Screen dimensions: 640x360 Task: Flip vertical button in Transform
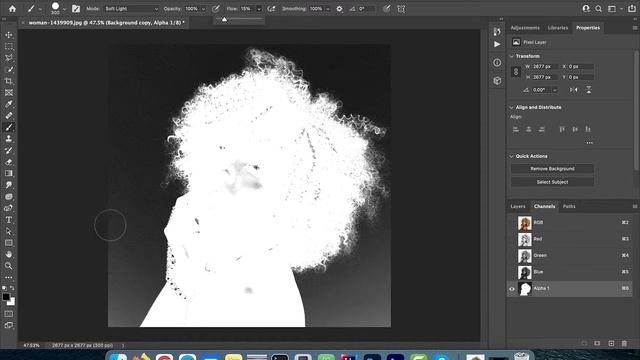point(589,90)
